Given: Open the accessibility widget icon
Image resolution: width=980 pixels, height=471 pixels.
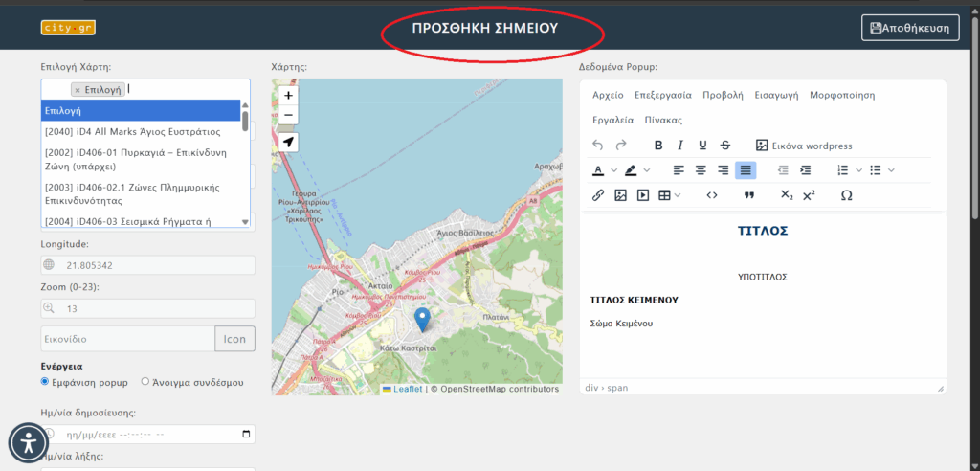Looking at the screenshot, I should click(x=29, y=442).
